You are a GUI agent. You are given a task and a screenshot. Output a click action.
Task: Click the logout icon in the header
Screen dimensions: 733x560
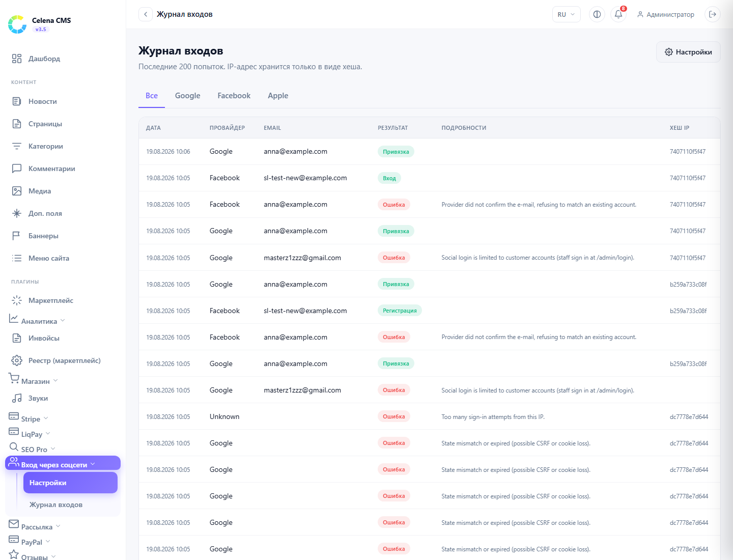tap(713, 14)
